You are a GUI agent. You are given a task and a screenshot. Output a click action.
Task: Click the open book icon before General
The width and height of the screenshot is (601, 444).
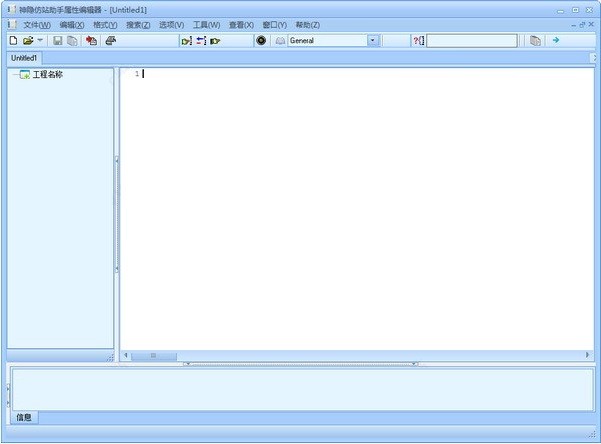pos(280,41)
